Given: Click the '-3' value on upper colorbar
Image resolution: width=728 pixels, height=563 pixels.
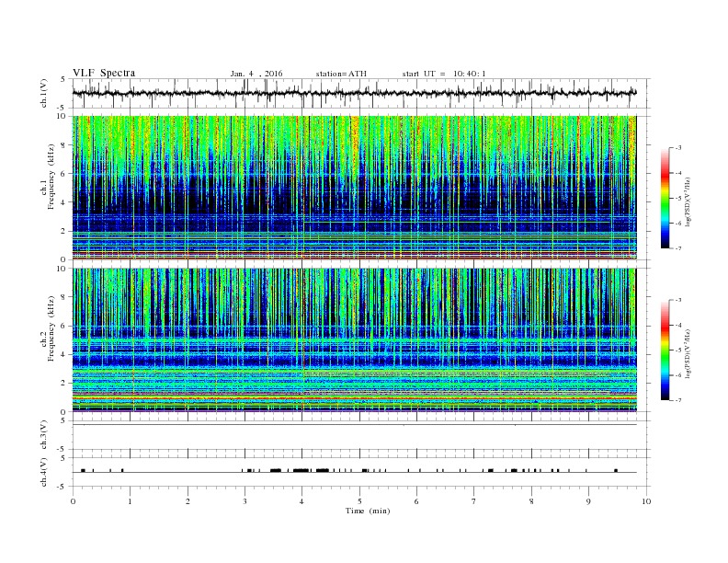Looking at the screenshot, I should 677,148.
